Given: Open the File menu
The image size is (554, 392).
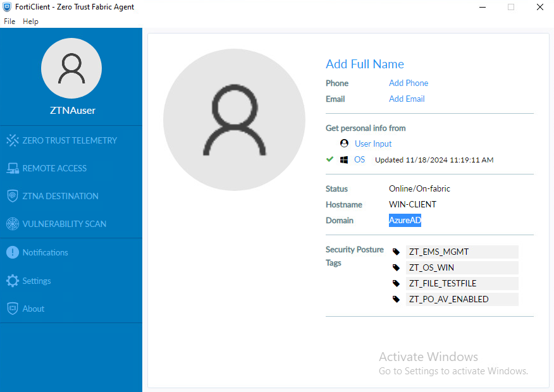Looking at the screenshot, I should tap(9, 21).
